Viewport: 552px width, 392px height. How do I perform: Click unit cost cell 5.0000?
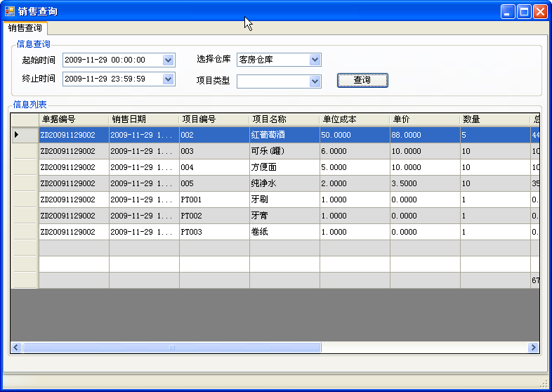355,167
